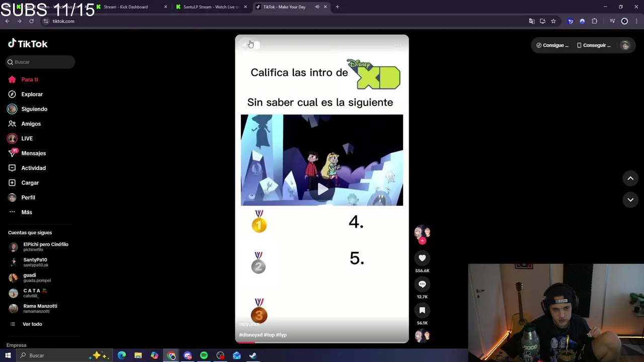Go to next video with down chevron

point(630,200)
